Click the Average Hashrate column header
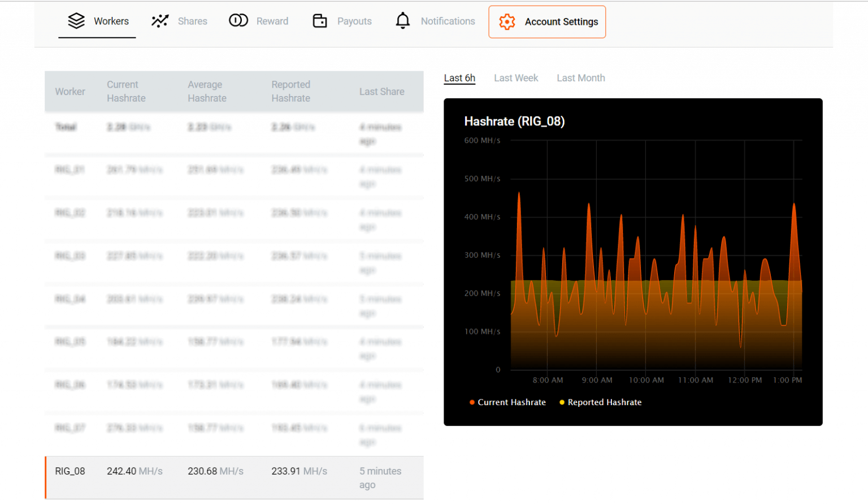This screenshot has height=504, width=868. tap(207, 91)
